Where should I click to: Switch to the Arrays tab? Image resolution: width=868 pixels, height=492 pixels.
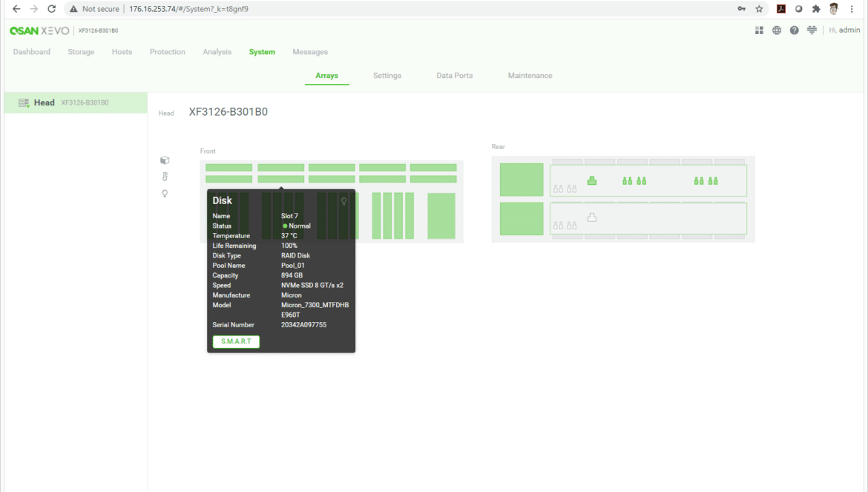coord(326,76)
